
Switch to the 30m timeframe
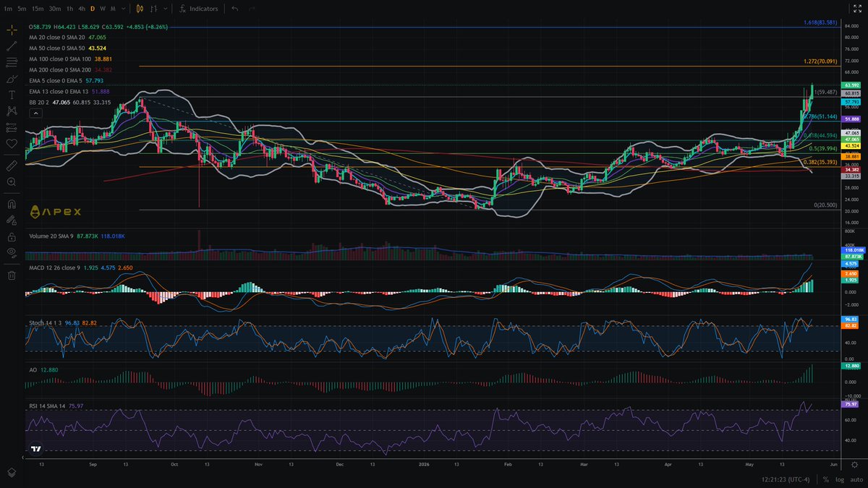pyautogui.click(x=55, y=9)
